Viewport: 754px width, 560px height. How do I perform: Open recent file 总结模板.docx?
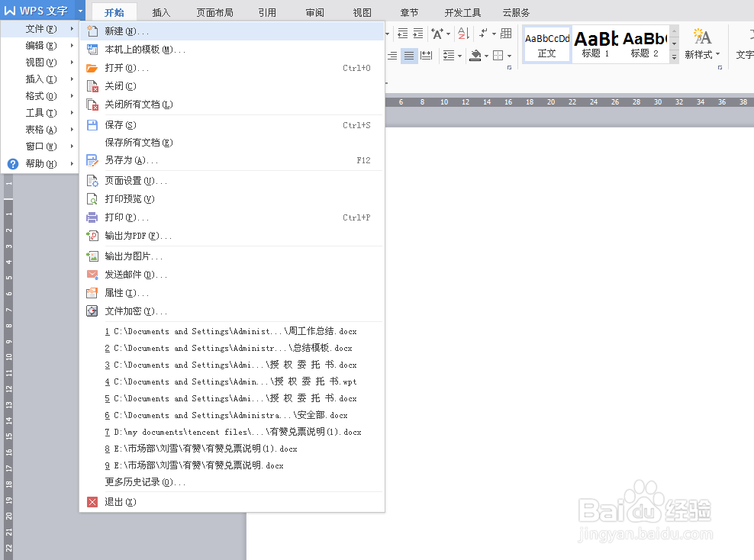click(x=232, y=348)
